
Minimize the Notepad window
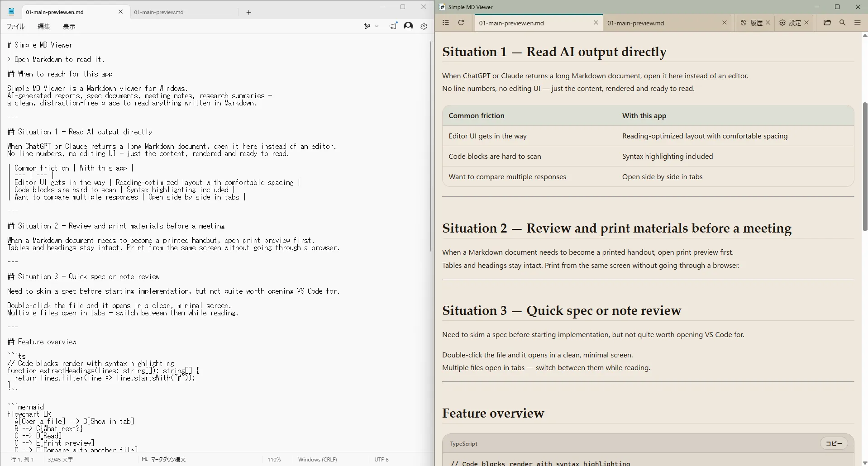tap(382, 7)
